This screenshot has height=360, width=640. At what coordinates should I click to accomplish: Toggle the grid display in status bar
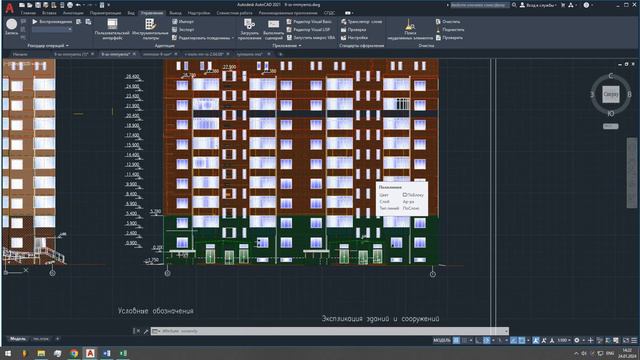point(456,340)
